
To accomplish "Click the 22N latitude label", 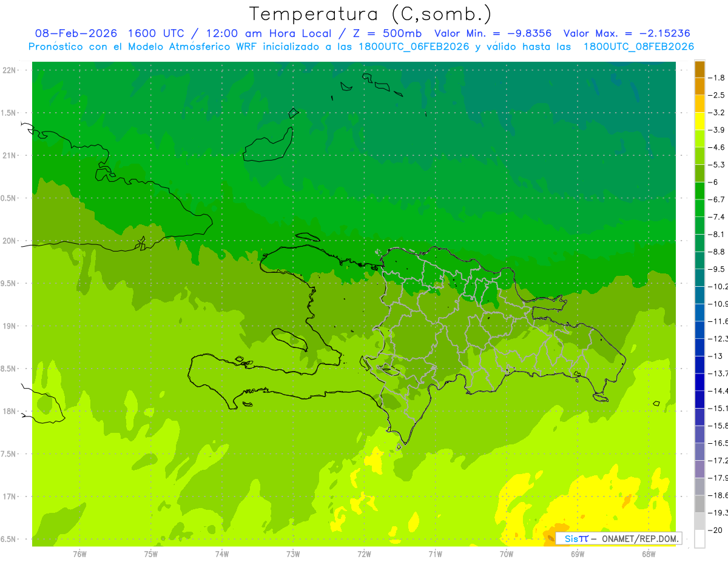I will coord(10,70).
